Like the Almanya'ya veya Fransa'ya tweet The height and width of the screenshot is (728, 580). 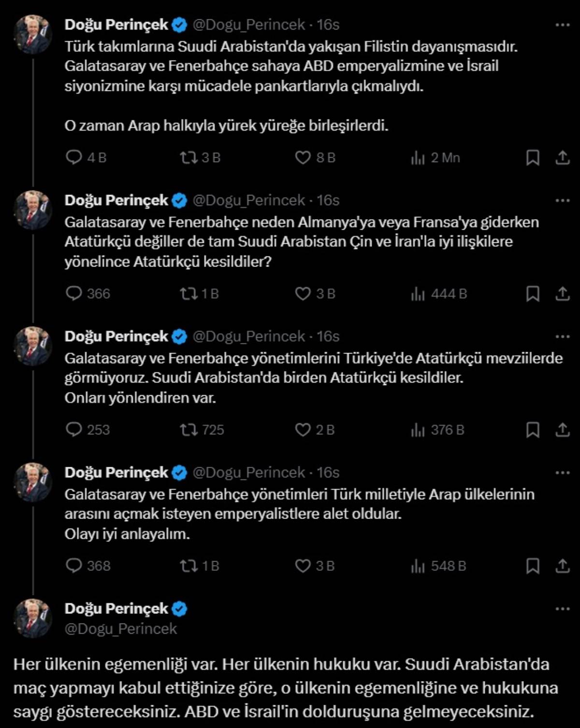pyautogui.click(x=303, y=294)
